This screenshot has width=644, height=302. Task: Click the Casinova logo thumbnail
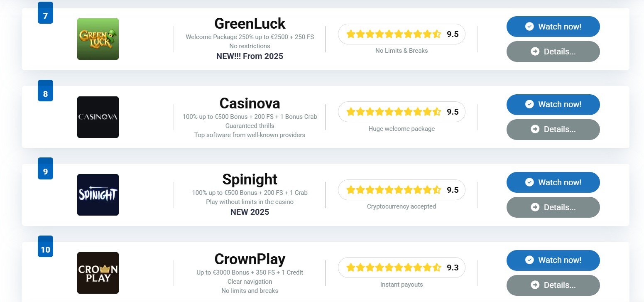(x=98, y=117)
